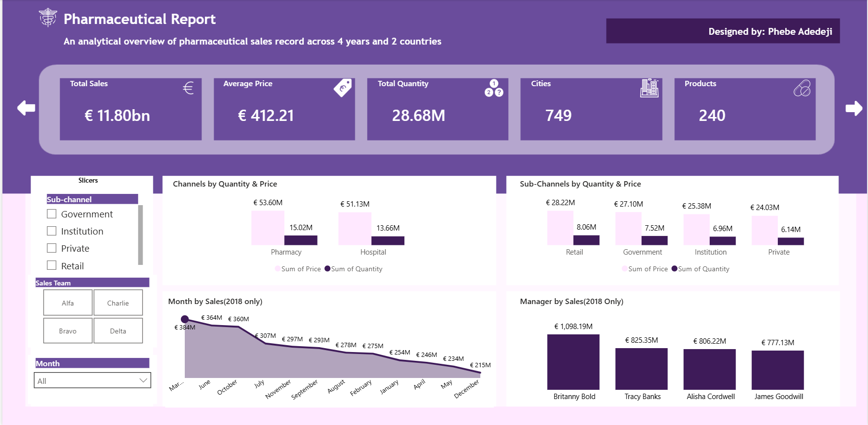
Task: Click the Private price bar €24.03M
Action: click(765, 231)
